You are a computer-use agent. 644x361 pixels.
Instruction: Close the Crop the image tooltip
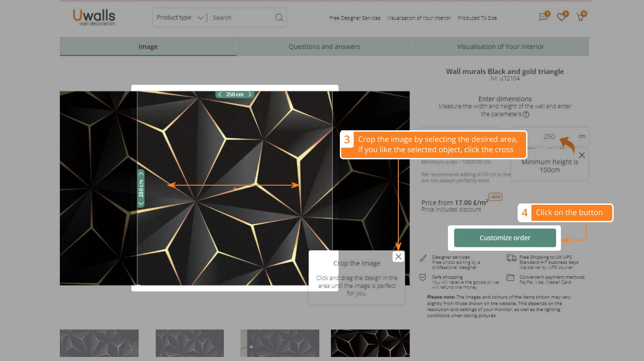[x=398, y=256]
